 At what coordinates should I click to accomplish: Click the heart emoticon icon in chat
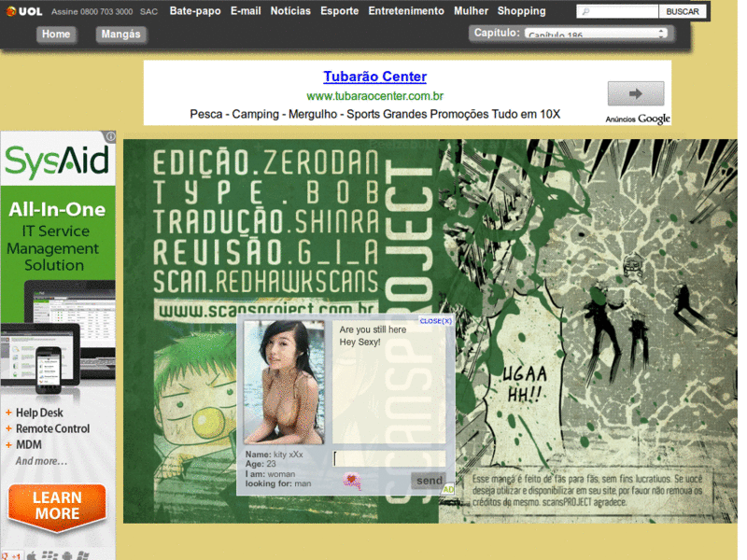tap(352, 481)
